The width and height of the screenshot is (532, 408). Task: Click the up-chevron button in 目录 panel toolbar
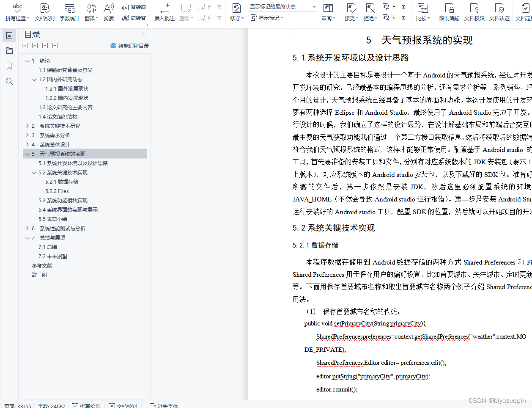point(35,45)
